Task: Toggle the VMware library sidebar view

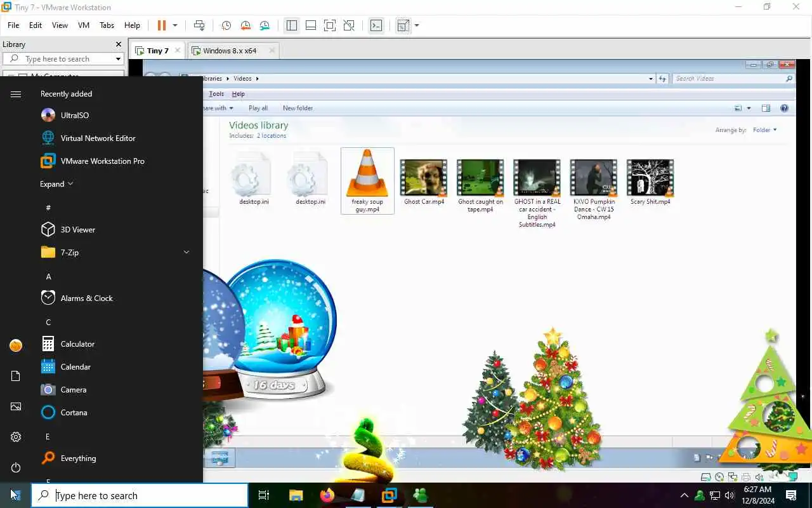Action: pyautogui.click(x=292, y=25)
